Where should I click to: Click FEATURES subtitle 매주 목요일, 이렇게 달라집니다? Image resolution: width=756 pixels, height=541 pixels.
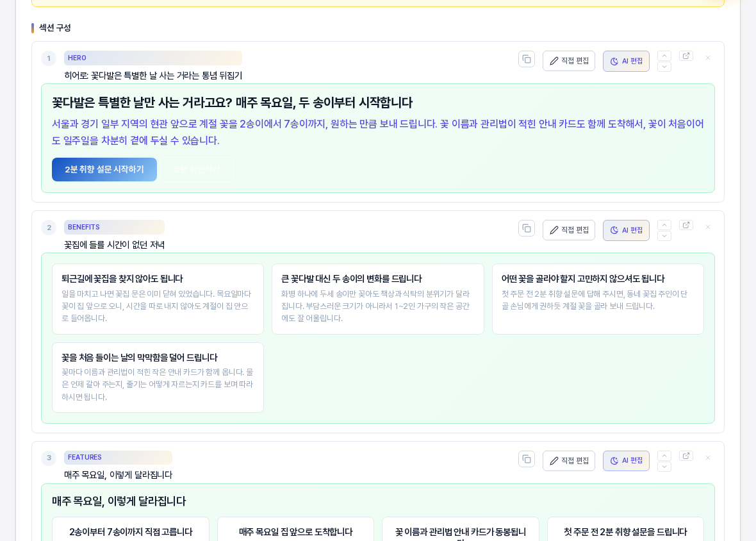tap(118, 475)
